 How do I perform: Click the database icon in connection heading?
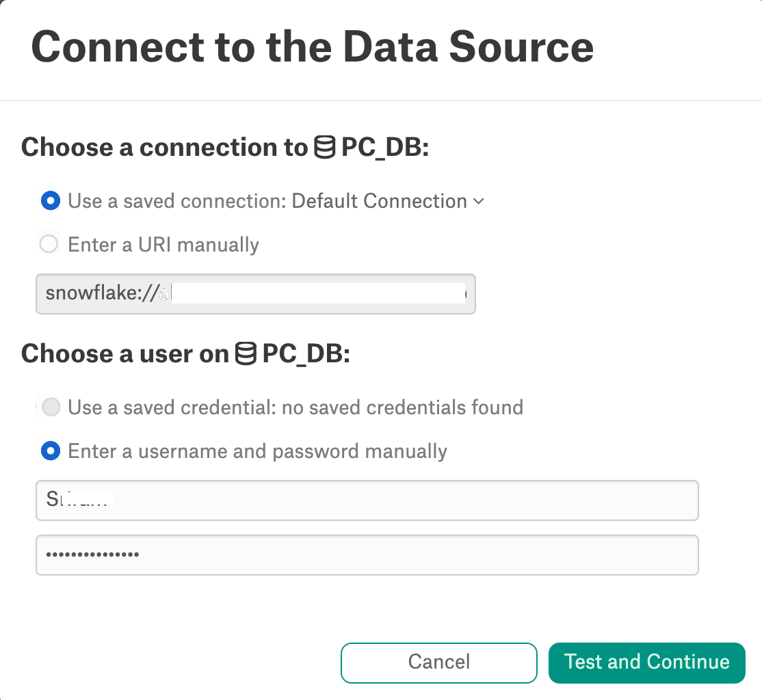click(324, 147)
